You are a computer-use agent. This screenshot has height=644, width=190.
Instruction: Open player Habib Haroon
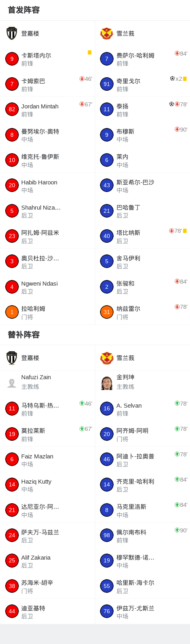(39, 182)
